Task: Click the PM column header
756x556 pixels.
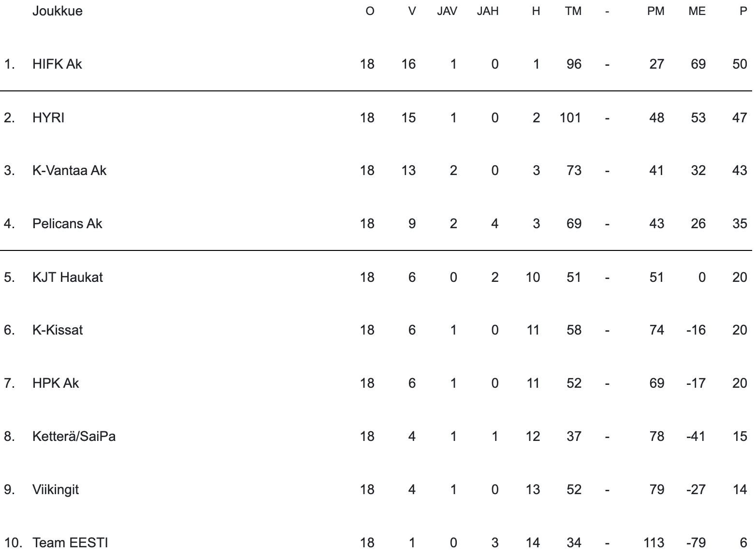Action: (x=656, y=11)
